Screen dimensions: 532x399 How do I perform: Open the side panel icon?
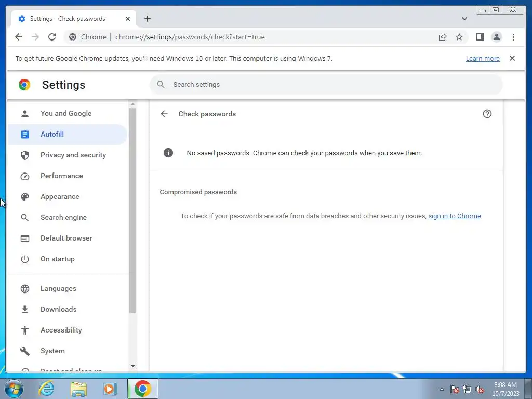click(x=480, y=37)
